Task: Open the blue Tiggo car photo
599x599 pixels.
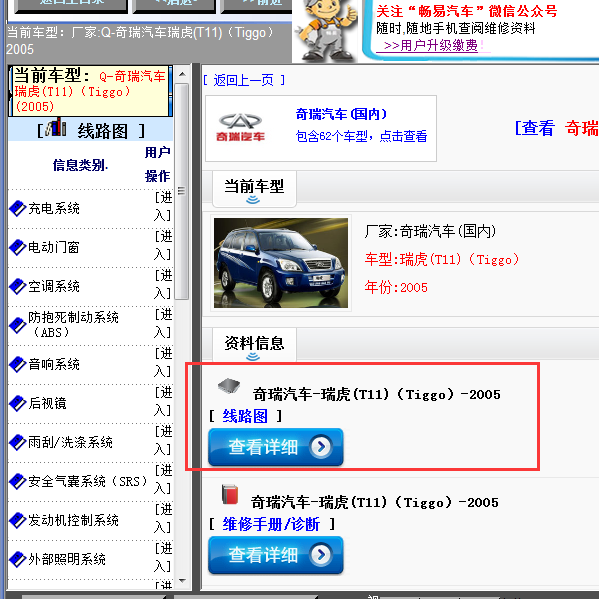Action: (x=281, y=263)
